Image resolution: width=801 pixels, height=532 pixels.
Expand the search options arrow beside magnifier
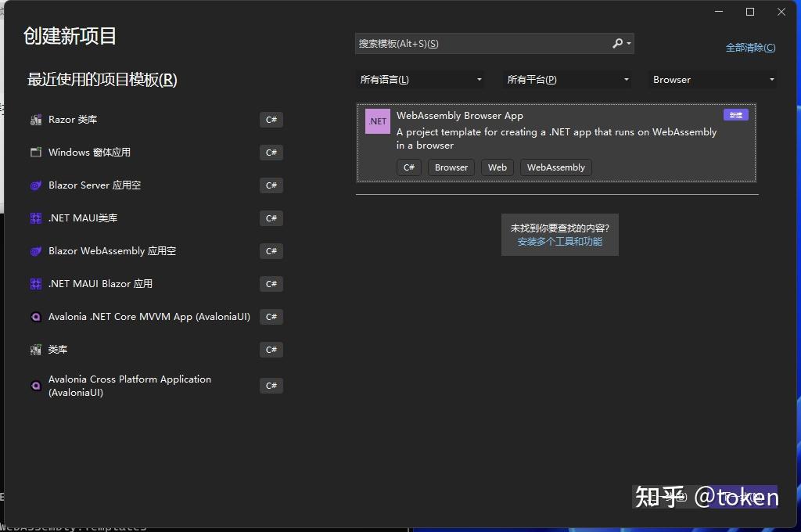click(x=629, y=44)
